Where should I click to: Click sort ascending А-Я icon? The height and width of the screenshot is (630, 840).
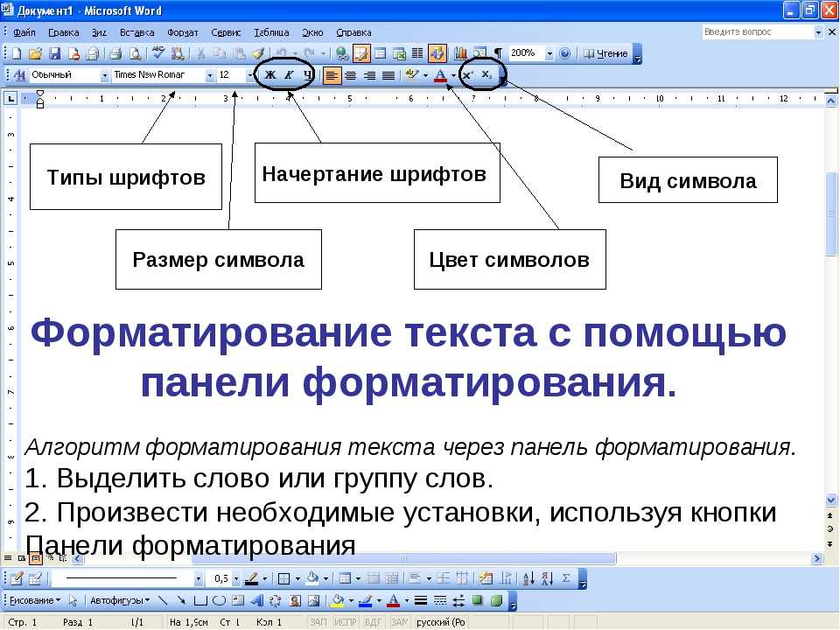tap(528, 578)
